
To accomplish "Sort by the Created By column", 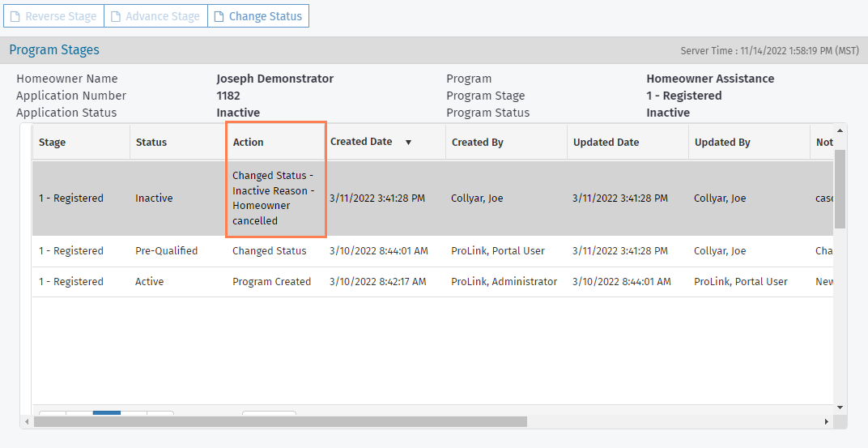I will click(x=478, y=143).
